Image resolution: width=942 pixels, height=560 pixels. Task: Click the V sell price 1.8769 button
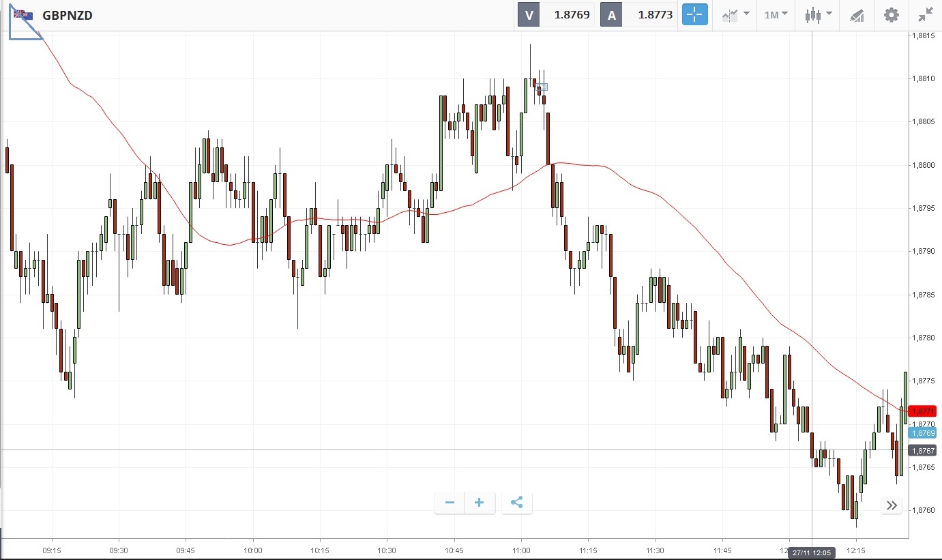556,15
